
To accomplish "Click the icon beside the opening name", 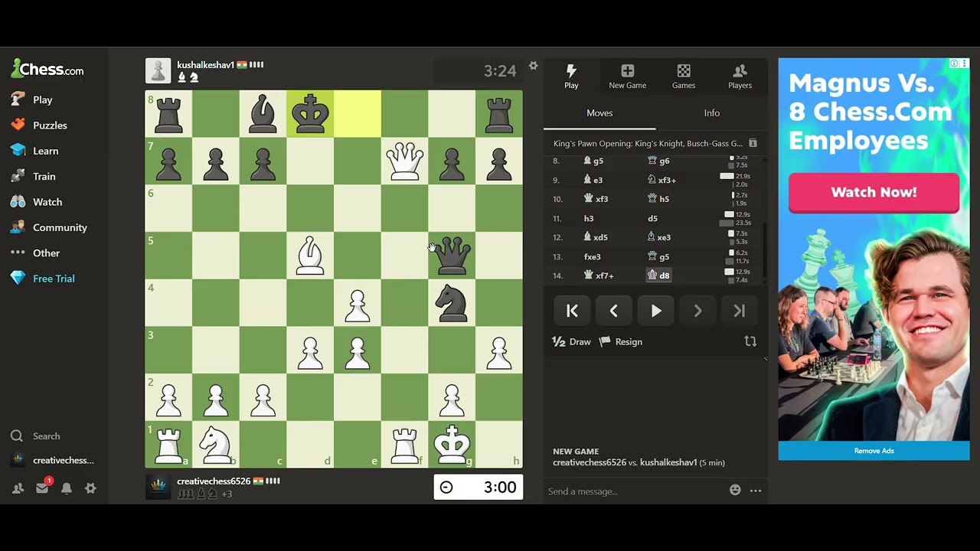I will pyautogui.click(x=753, y=143).
